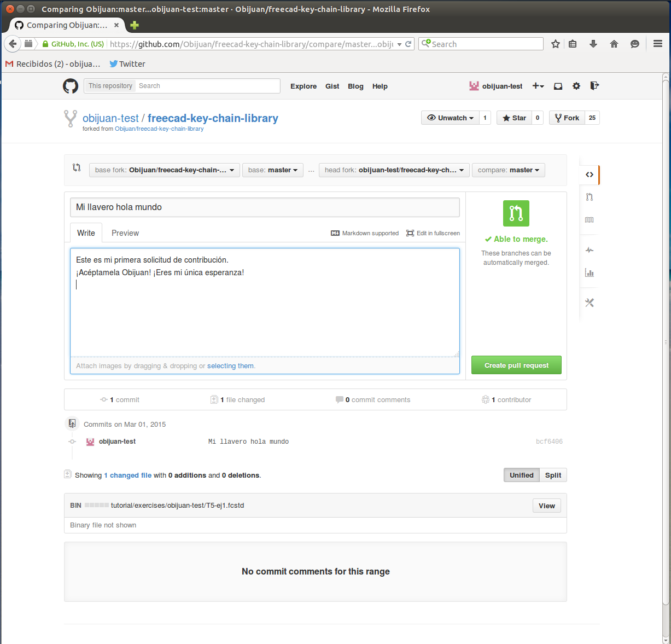Screen dimensions: 671x644
Task: Click the Create pull request button
Action: click(516, 365)
